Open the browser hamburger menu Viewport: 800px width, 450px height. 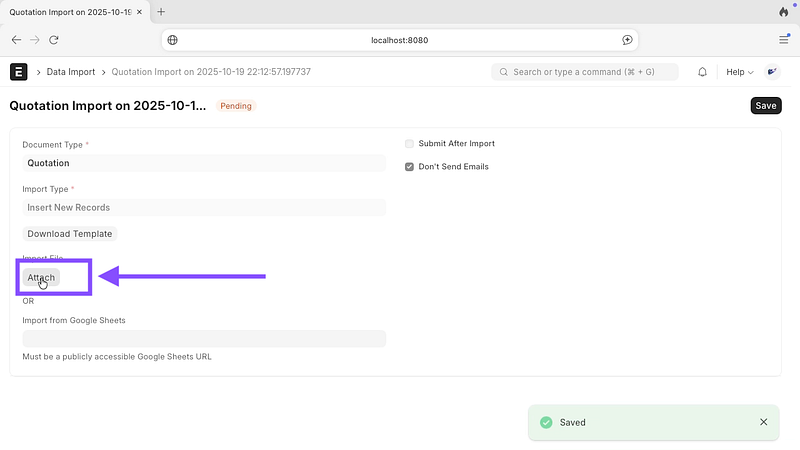click(784, 40)
